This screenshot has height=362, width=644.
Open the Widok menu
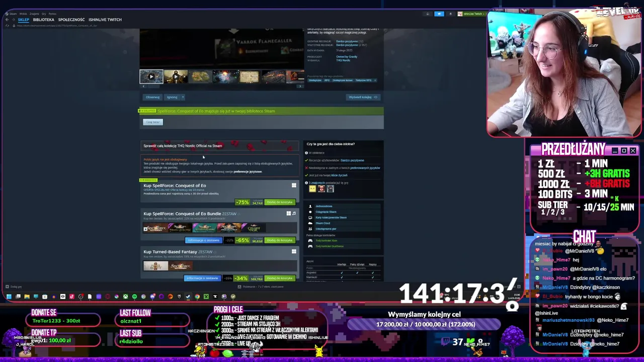tap(23, 14)
